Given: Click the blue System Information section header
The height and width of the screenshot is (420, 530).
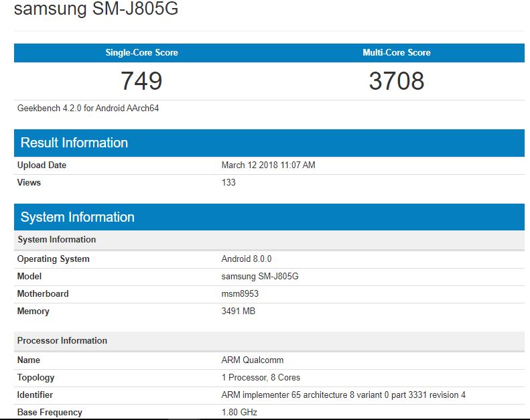Looking at the screenshot, I should click(269, 217).
